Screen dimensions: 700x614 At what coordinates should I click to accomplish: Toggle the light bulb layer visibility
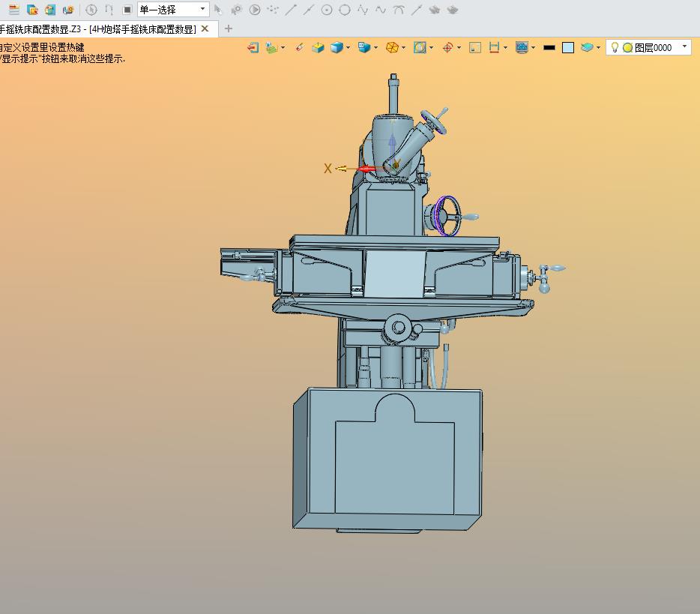click(615, 47)
